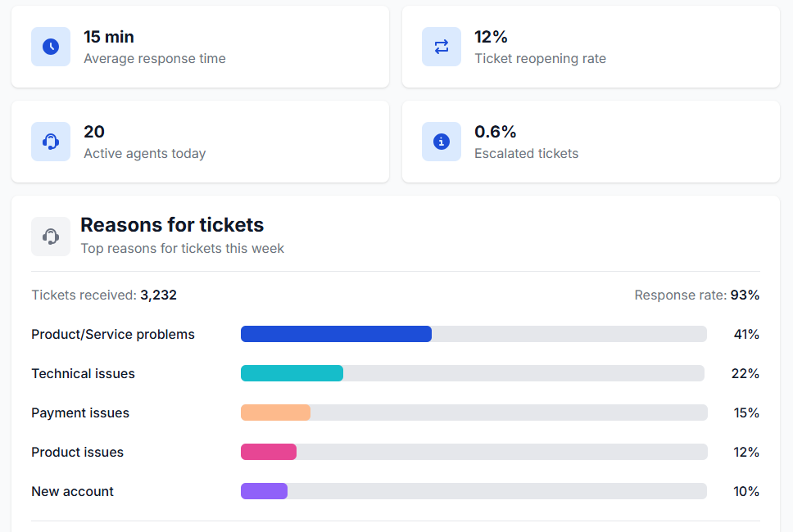The height and width of the screenshot is (532, 793).
Task: Click the purple New account bar
Action: tap(264, 491)
